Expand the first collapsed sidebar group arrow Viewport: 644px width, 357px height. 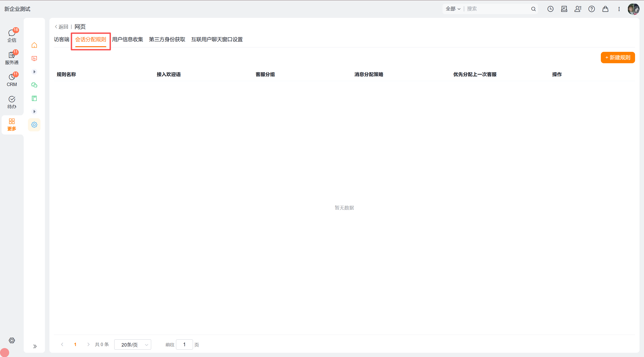(34, 72)
